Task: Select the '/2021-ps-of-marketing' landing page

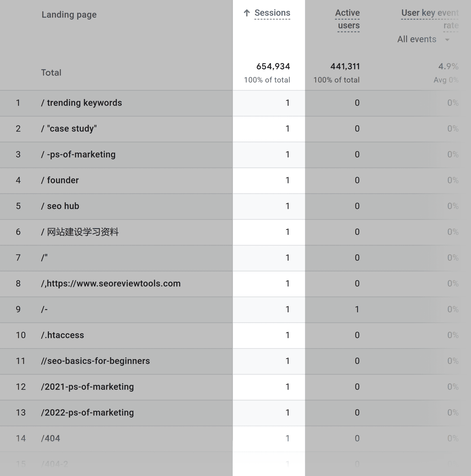Action: [88, 386]
